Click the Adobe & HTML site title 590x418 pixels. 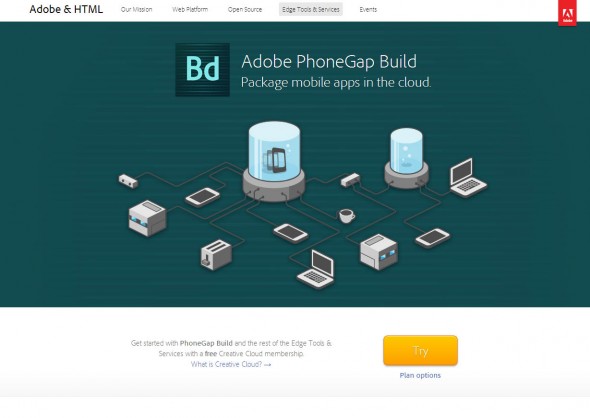point(66,9)
